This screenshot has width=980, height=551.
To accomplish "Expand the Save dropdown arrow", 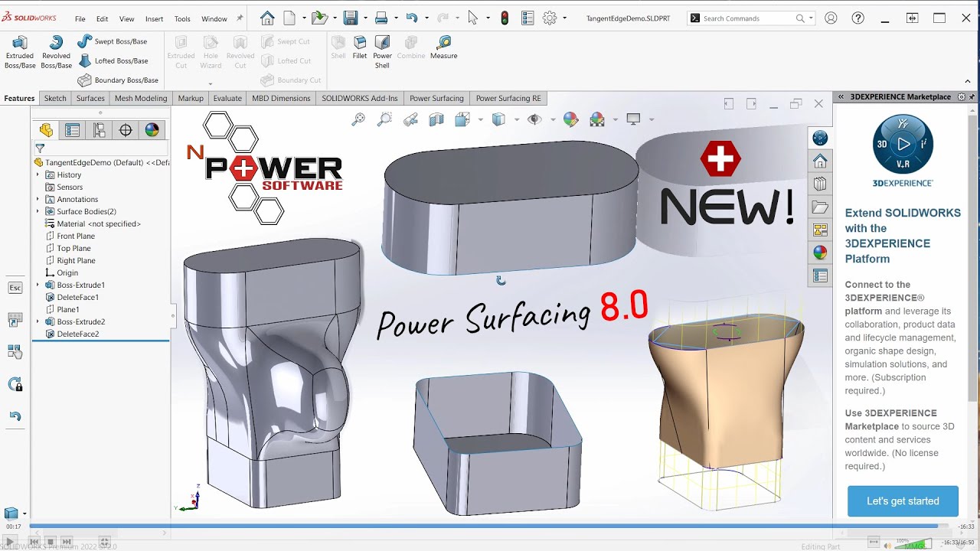I will pos(365,18).
